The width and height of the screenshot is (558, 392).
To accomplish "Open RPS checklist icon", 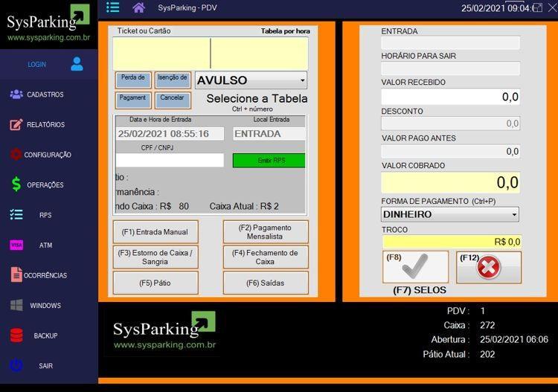I will [x=16, y=215].
